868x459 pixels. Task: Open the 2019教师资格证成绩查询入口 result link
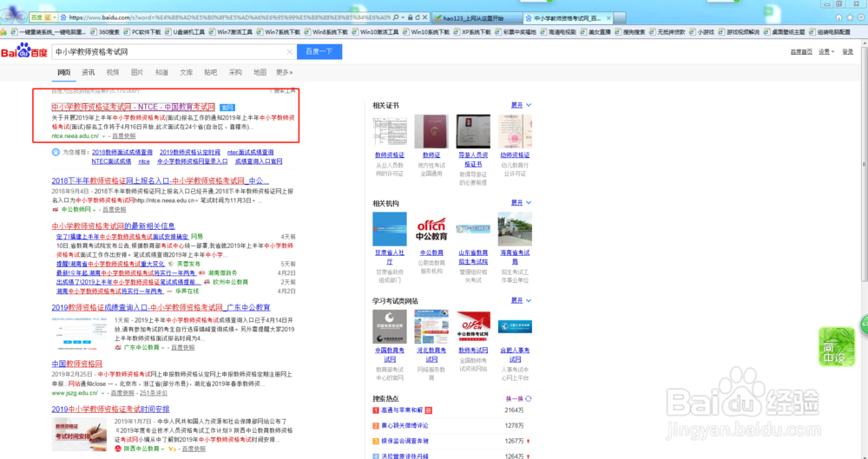coord(161,307)
